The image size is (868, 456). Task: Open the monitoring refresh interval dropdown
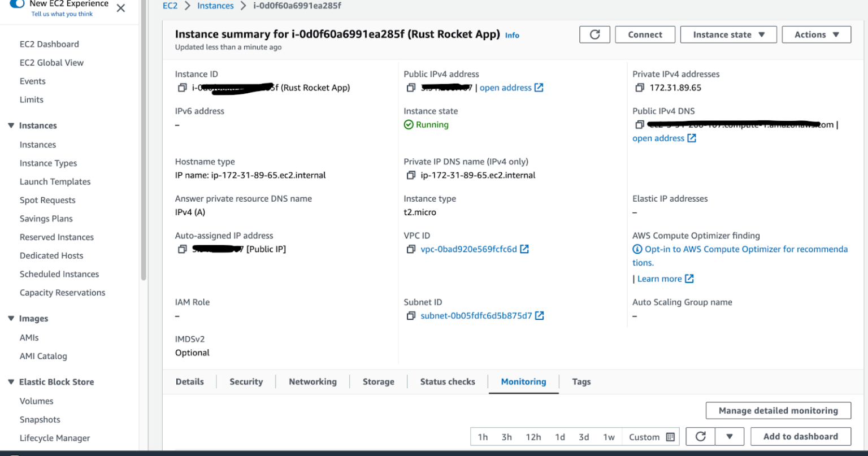point(730,436)
